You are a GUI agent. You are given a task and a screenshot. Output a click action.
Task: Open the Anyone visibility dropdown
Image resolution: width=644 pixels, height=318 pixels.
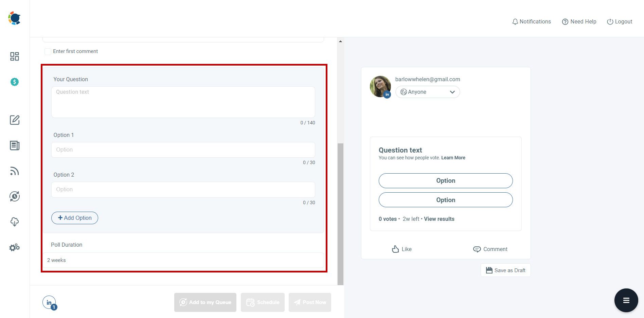[x=427, y=92]
